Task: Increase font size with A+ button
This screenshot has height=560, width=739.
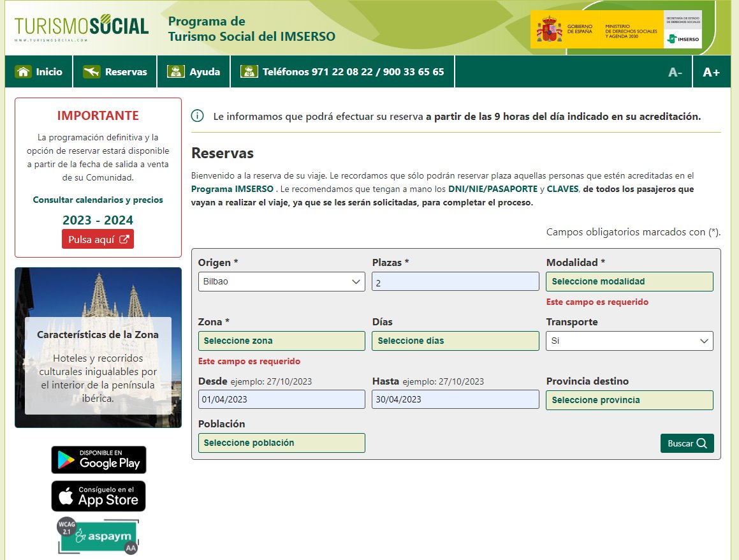Action: [711, 72]
